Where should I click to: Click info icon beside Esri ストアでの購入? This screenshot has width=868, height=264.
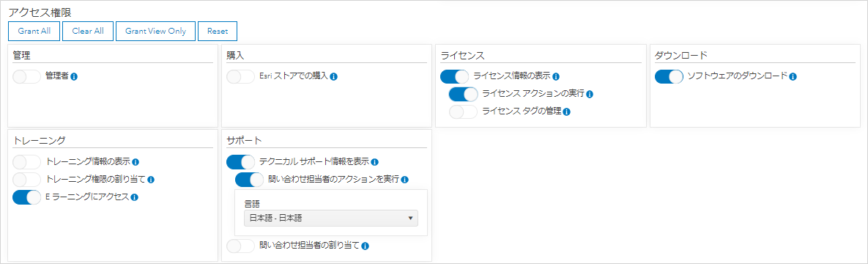334,76
